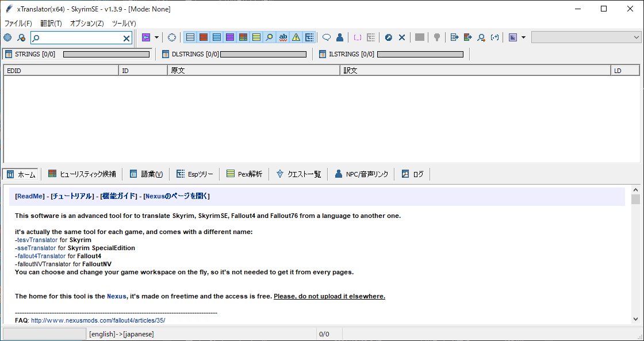Click the grey rectangle stop icon
644x341 pixels.
[x=419, y=38]
